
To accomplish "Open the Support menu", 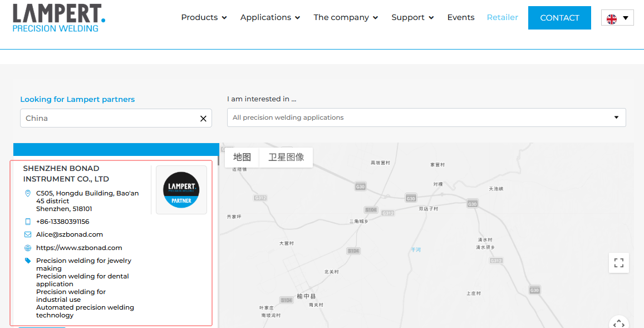I will (x=412, y=17).
